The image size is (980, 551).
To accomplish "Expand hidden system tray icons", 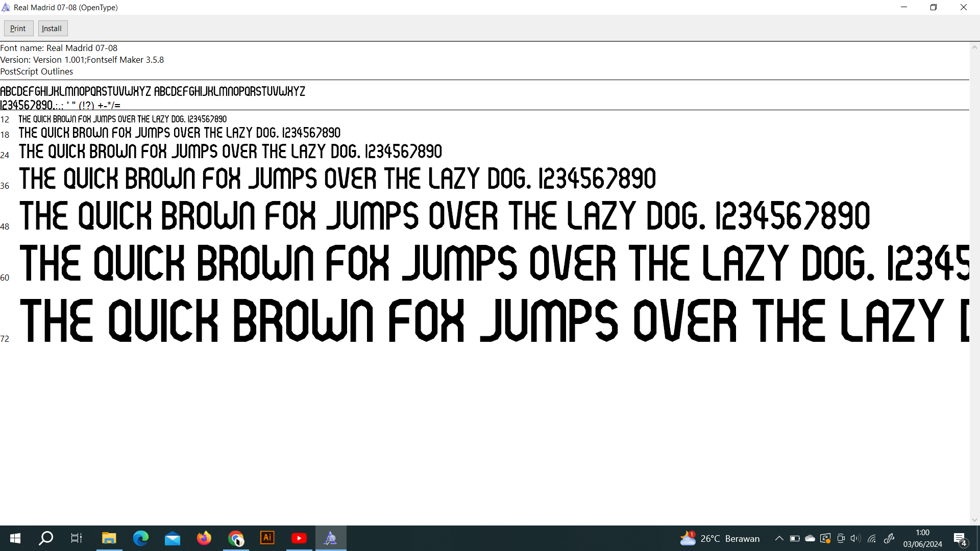I will 779,538.
